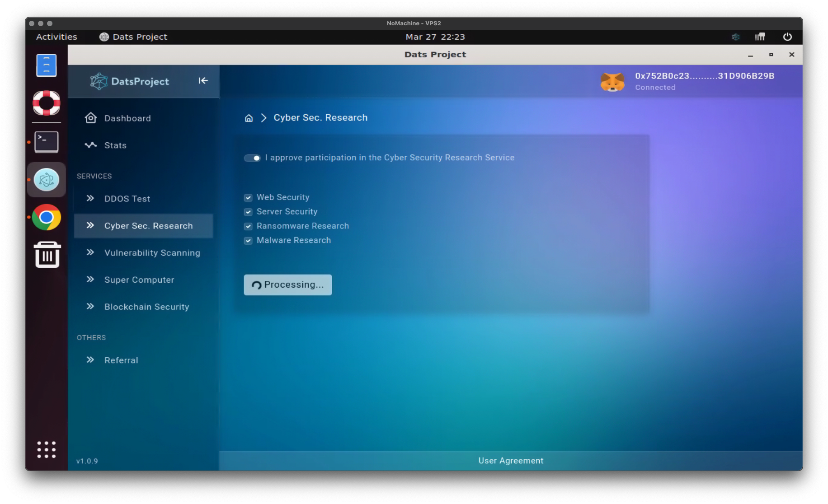
Task: Open the Referral page
Action: 143,360
